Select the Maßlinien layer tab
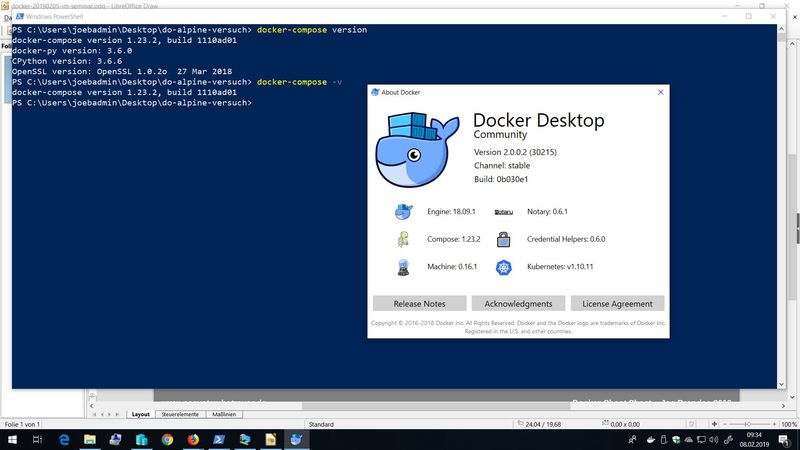This screenshot has height=450, width=800. click(x=226, y=413)
